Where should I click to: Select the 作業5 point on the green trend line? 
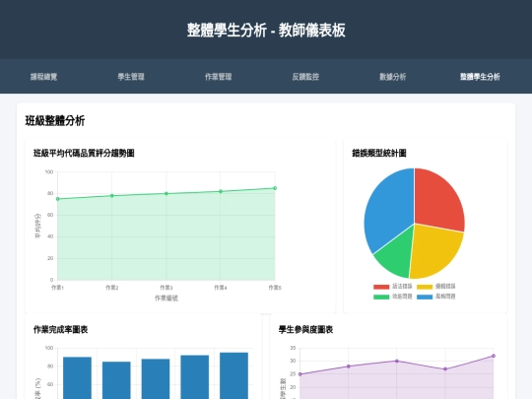[275, 188]
